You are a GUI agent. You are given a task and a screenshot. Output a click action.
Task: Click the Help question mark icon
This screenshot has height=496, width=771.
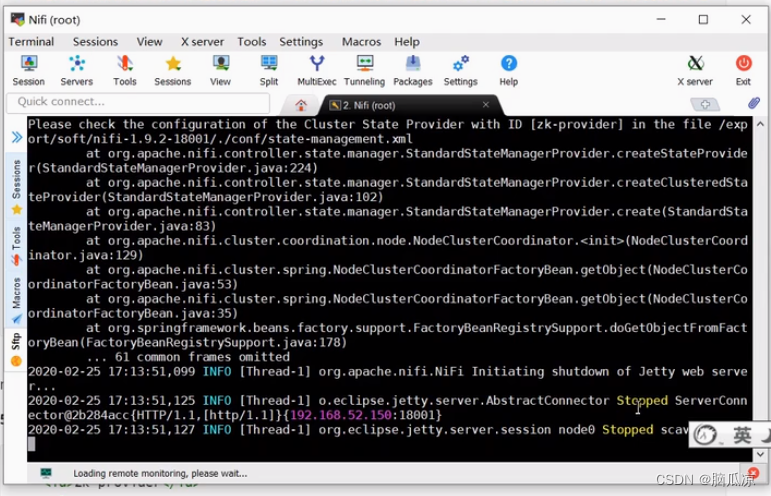point(508,71)
